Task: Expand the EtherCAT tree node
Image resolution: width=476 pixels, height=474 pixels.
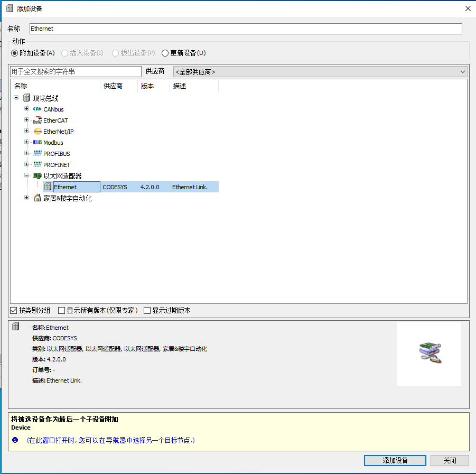Action: pos(27,120)
